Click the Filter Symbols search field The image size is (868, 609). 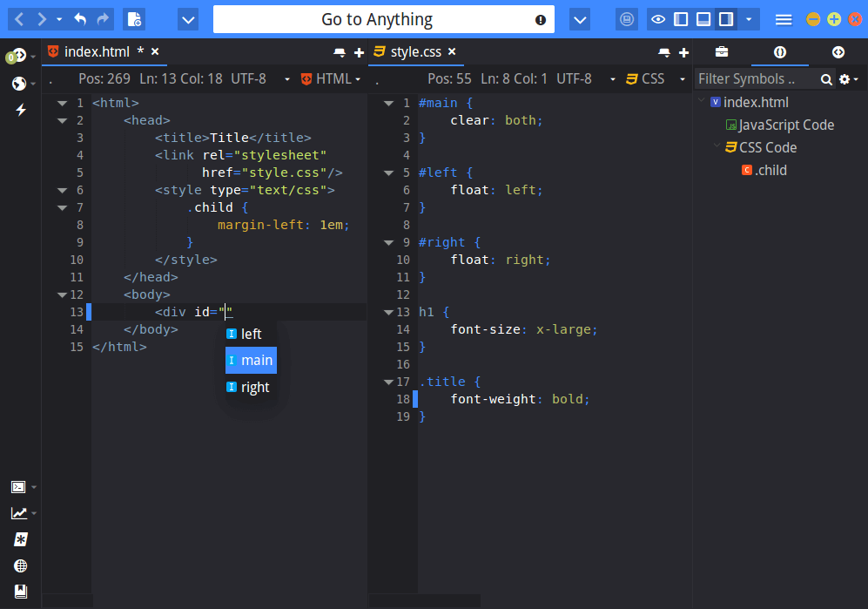757,79
